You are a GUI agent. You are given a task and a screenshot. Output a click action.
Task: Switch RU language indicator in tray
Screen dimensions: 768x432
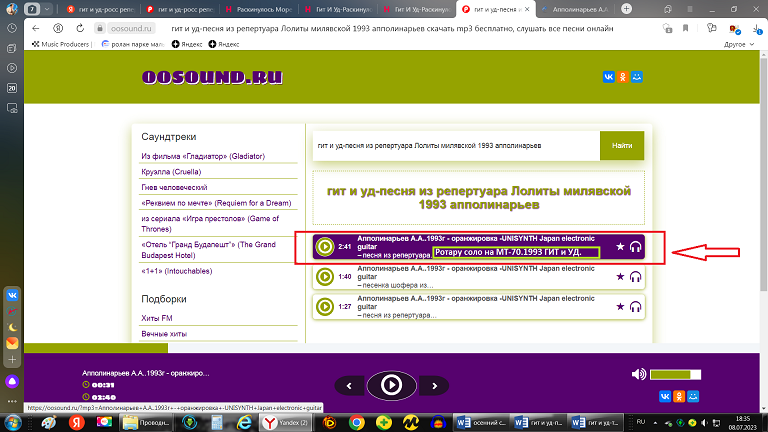tap(641, 422)
